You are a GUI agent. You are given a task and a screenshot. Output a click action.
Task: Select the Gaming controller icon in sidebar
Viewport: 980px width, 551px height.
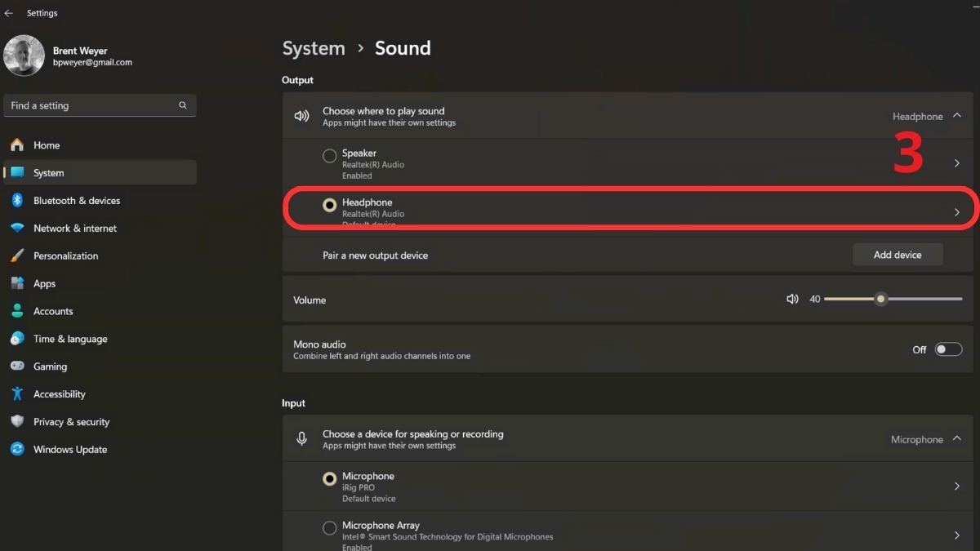point(18,366)
